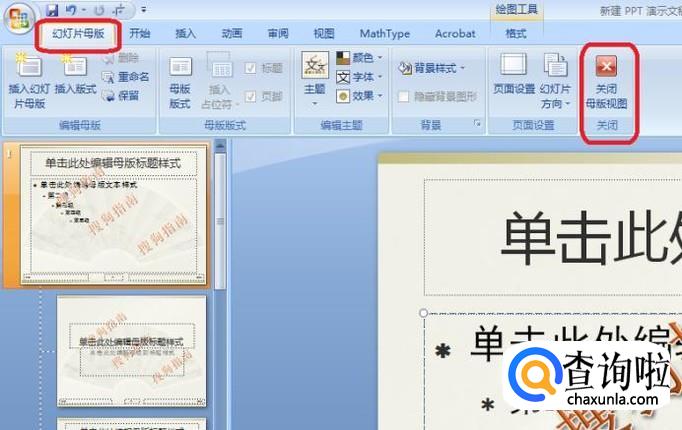Insert a new slide master (插入幻灯片母版)

point(29,83)
